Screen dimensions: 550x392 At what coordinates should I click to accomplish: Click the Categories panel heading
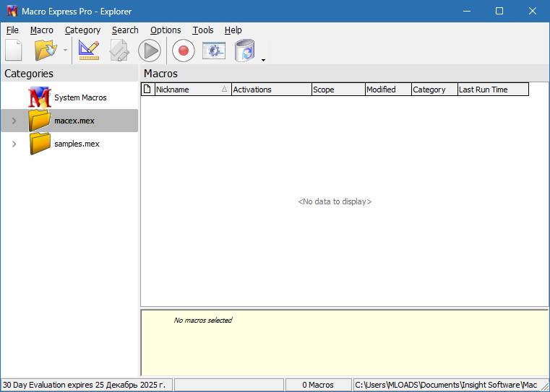tap(29, 74)
